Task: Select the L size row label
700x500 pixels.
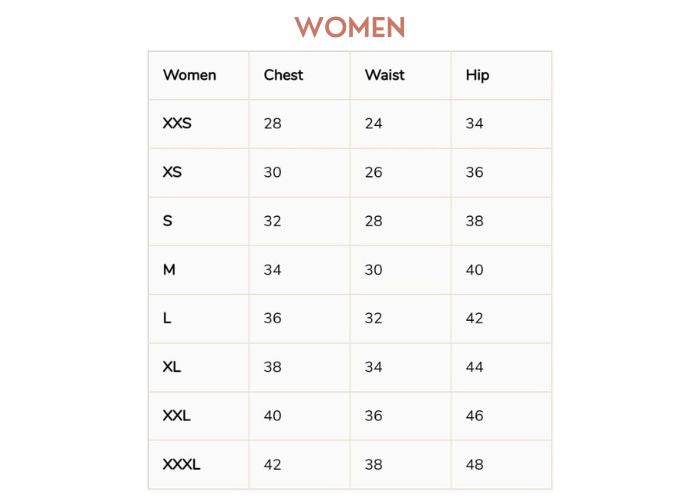Action: click(x=167, y=318)
